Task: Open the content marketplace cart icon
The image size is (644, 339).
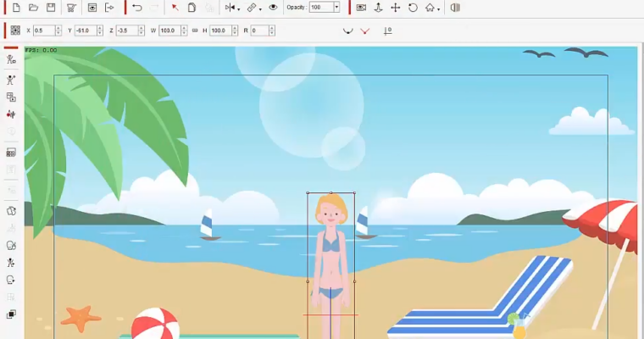Action: [x=71, y=8]
